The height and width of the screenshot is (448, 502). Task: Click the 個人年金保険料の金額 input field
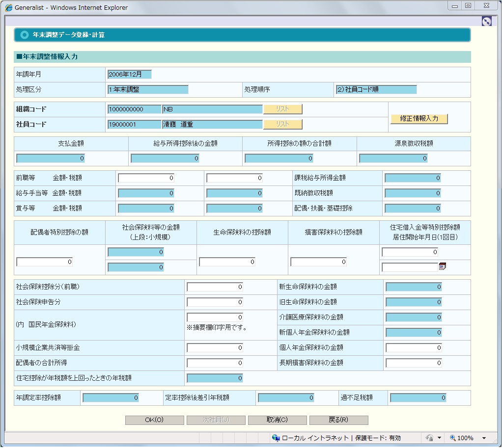414,348
